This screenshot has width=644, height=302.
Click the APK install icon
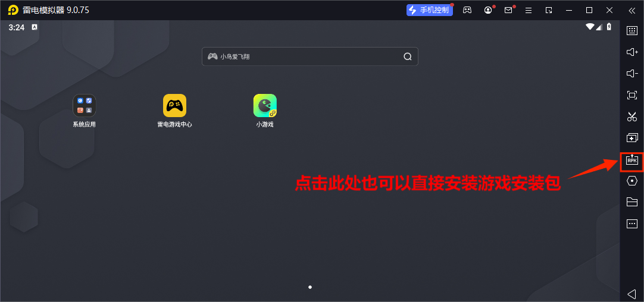(632, 160)
